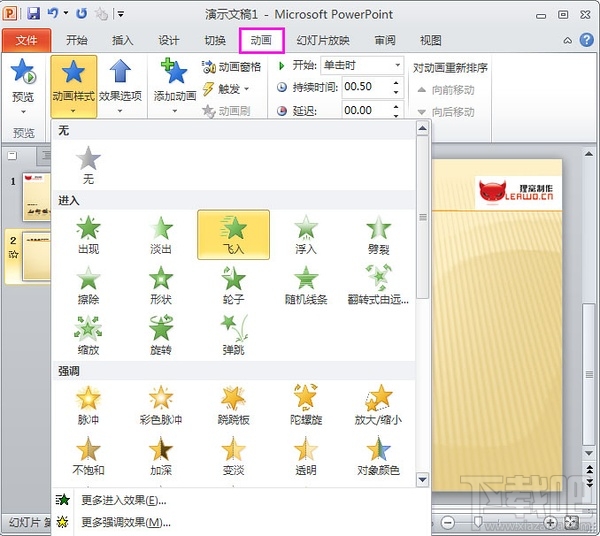Switch to the 审阅 Review tab
Screen dimensions: 600x536
385,40
